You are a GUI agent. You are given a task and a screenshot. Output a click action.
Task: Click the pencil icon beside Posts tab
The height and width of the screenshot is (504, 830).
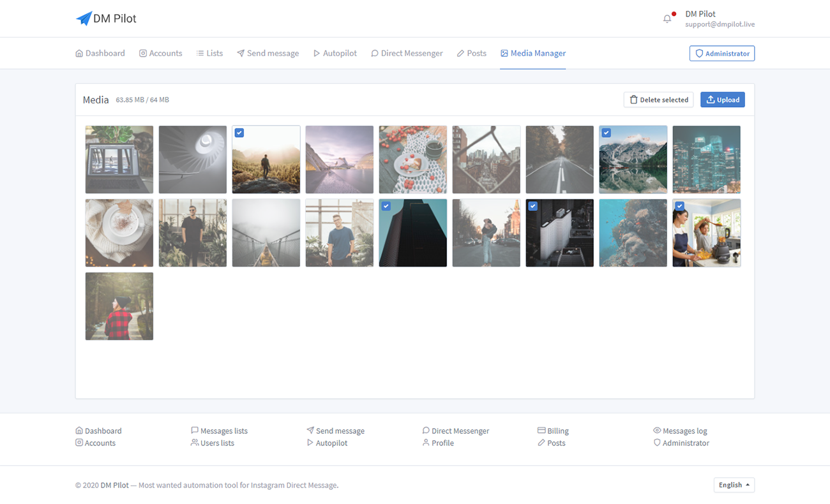coord(460,54)
